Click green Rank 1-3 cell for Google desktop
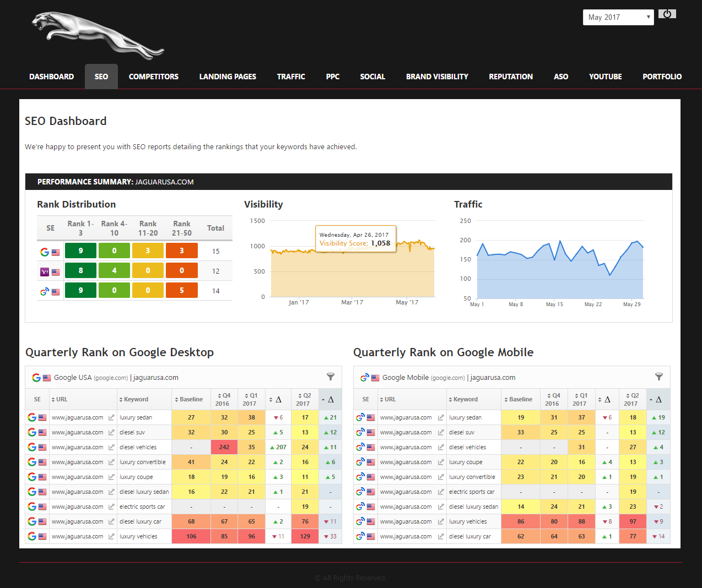Screen dimensions: 702x588 tap(80, 251)
